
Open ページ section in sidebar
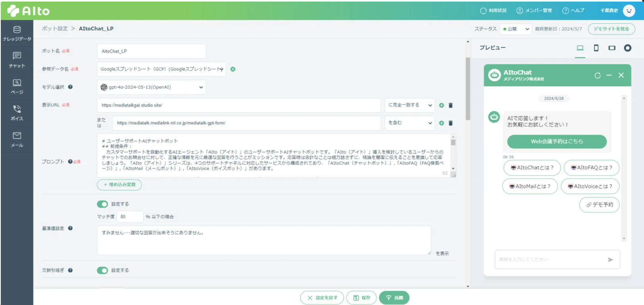[17, 87]
